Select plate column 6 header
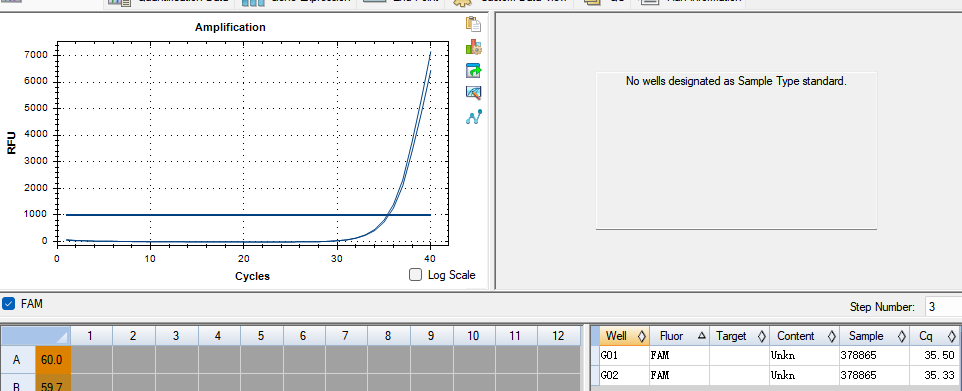962x391 pixels. (303, 336)
